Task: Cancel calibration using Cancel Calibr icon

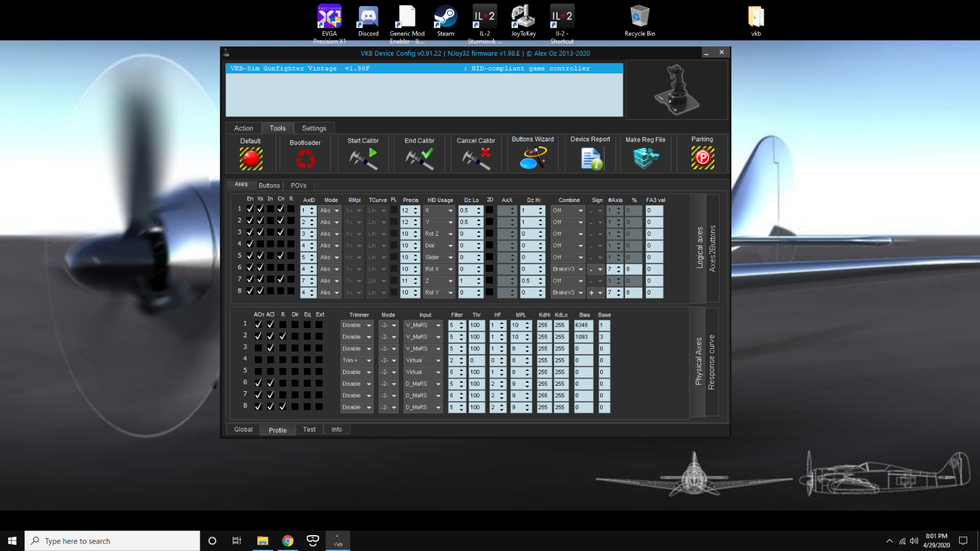Action: (476, 159)
